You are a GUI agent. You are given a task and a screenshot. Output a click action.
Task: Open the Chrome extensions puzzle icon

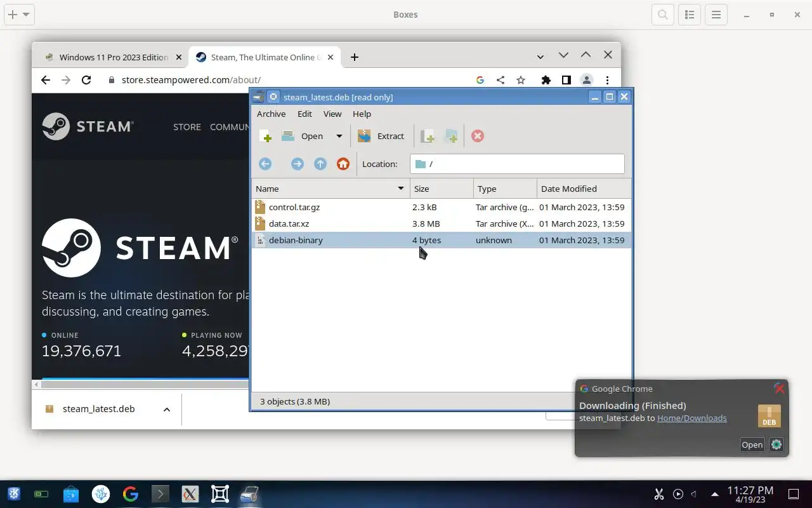546,80
